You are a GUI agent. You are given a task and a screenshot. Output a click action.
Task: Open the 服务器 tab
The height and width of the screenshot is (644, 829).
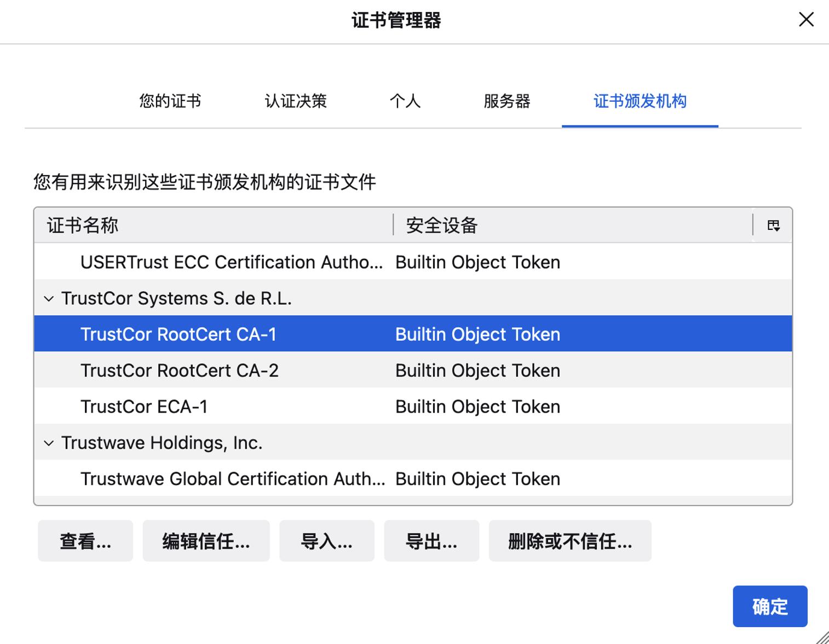507,101
